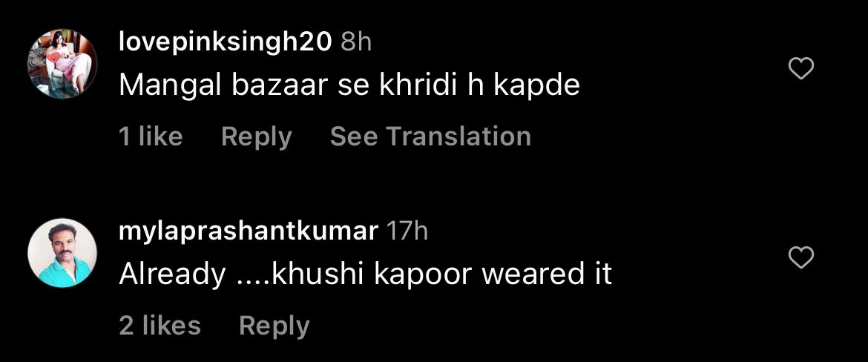Reply to the Mangal bazaar comment
The height and width of the screenshot is (362, 868).
256,136
